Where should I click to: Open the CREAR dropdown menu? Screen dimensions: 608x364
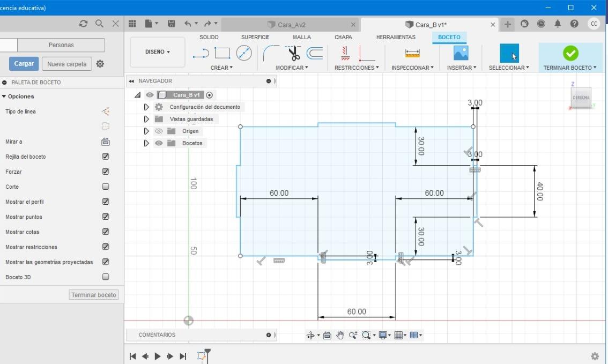[221, 68]
